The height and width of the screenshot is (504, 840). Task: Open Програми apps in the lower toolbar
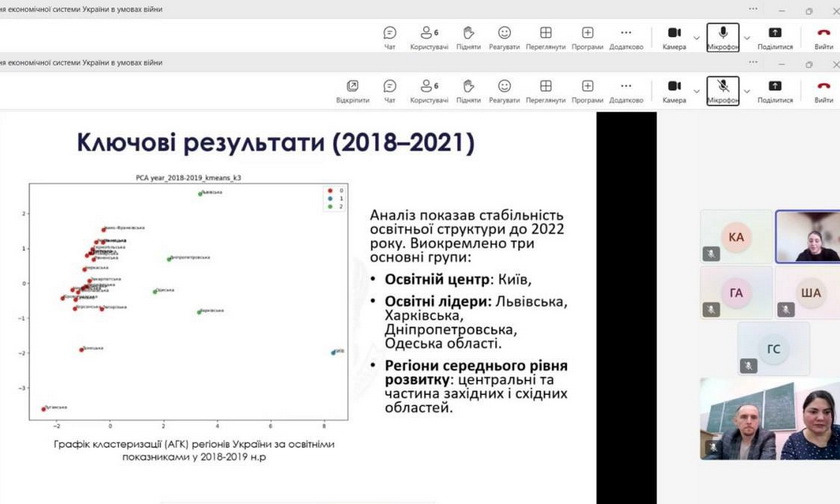(x=587, y=88)
